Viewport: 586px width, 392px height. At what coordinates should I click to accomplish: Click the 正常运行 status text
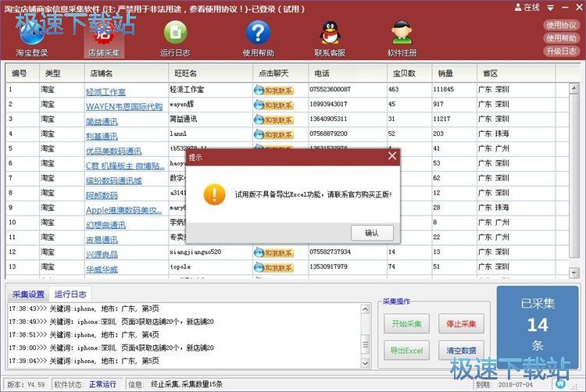coord(102,384)
